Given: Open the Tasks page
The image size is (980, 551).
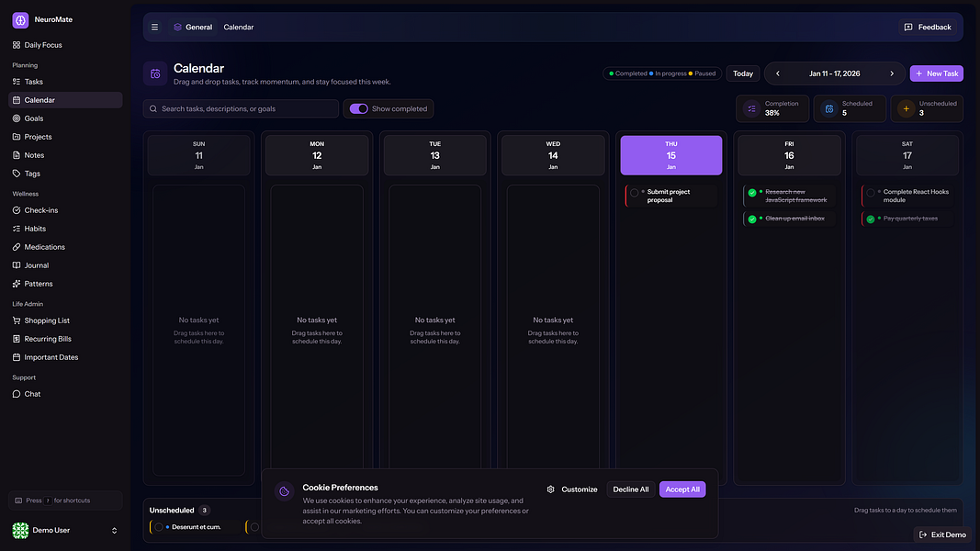Looking at the screenshot, I should pyautogui.click(x=65, y=82).
